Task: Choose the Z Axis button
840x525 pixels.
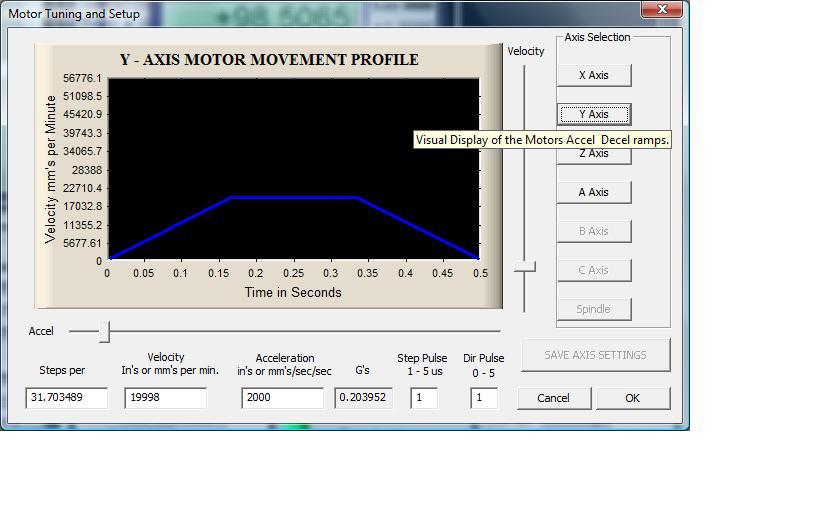Action: tap(593, 155)
